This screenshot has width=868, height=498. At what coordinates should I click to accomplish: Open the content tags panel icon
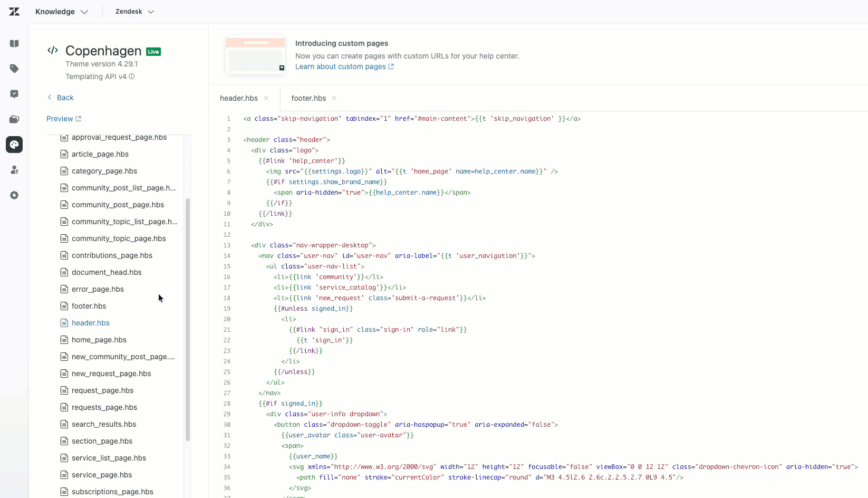(x=14, y=69)
